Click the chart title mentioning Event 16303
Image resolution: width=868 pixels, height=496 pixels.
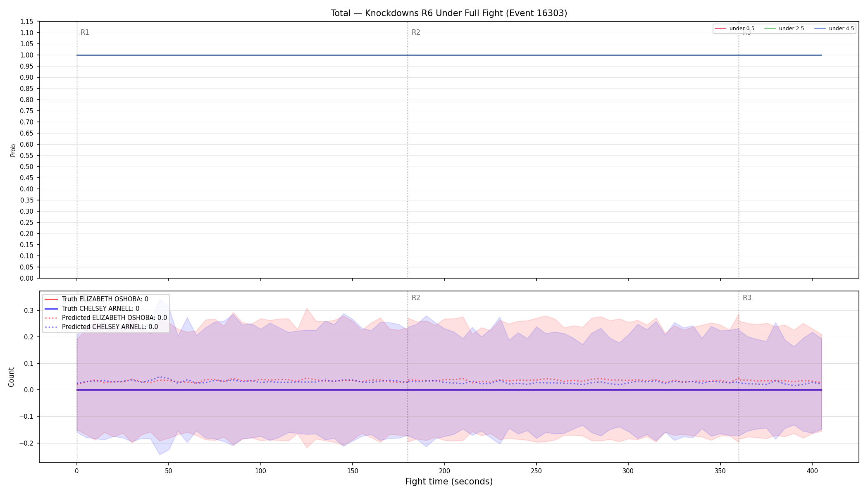click(449, 13)
